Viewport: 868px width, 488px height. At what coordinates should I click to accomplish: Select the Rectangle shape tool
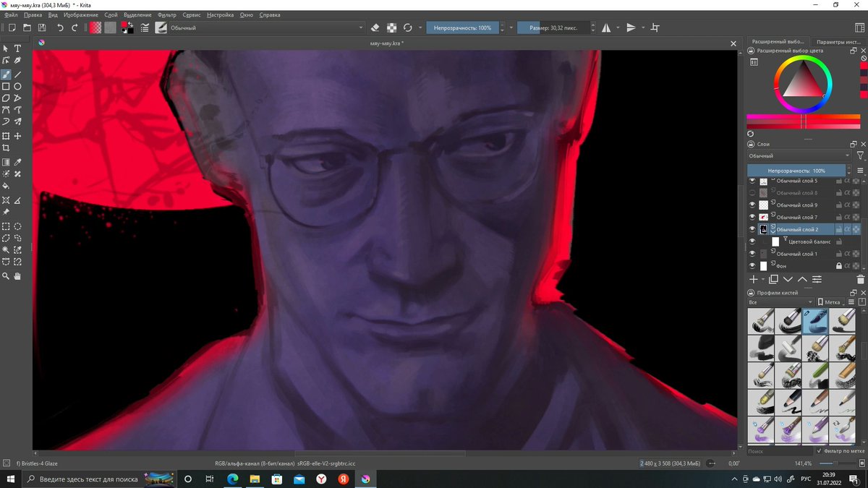click(6, 86)
